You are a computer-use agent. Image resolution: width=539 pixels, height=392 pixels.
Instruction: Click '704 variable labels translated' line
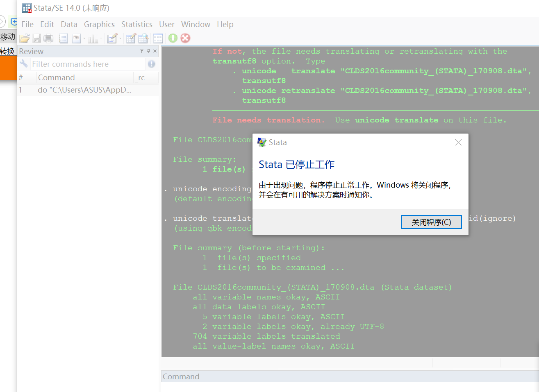266,336
